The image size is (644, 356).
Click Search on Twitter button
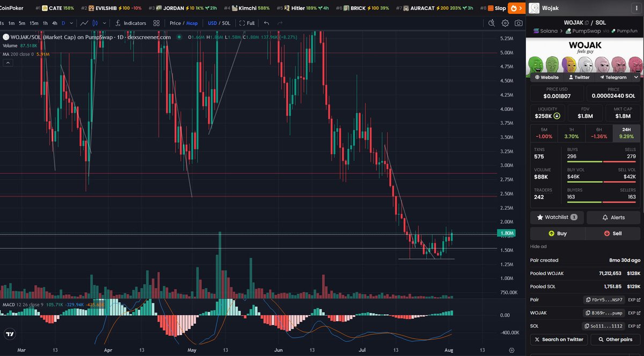pos(558,339)
